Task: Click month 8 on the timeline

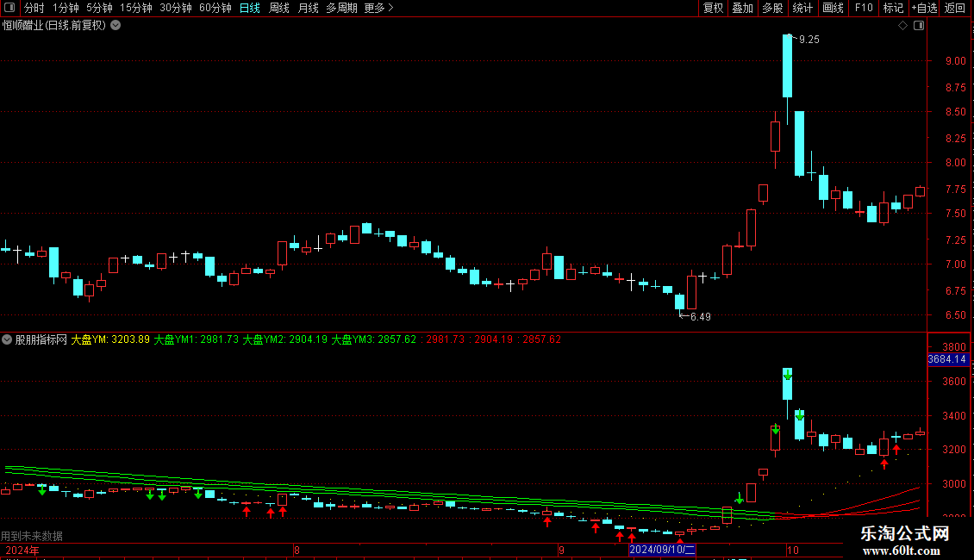Action: [297, 550]
